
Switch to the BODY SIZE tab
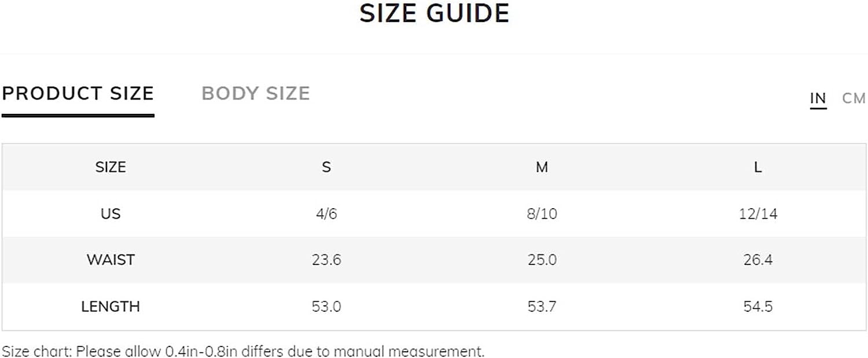256,94
